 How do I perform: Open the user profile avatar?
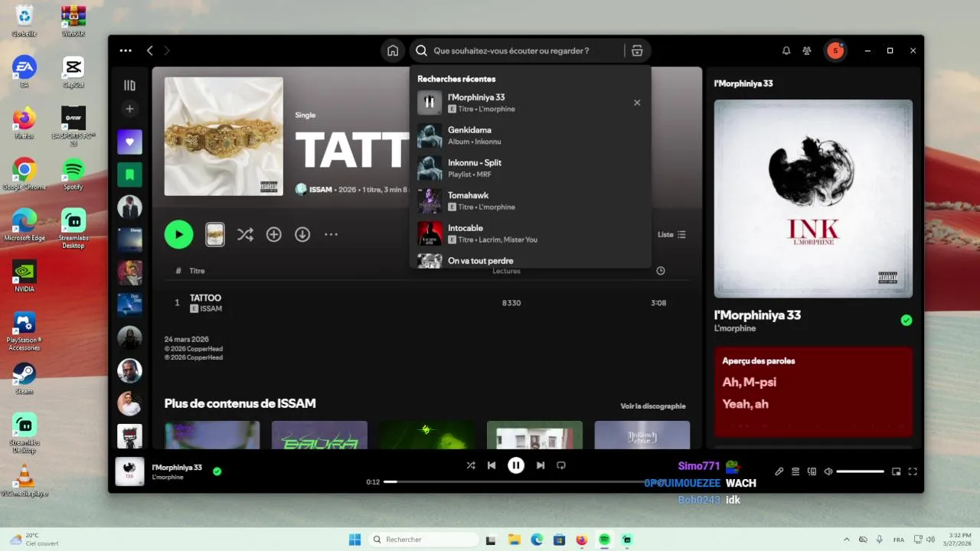tap(835, 51)
